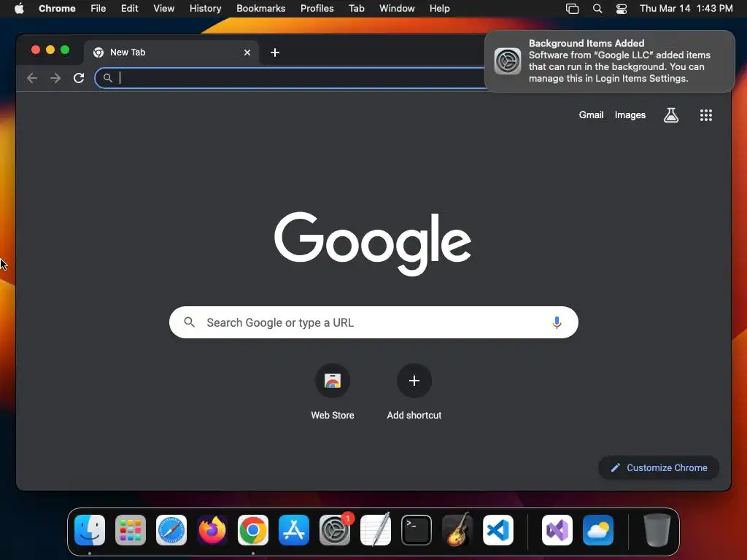This screenshot has width=747, height=560.
Task: Open Control Center in menu bar
Action: [x=622, y=9]
